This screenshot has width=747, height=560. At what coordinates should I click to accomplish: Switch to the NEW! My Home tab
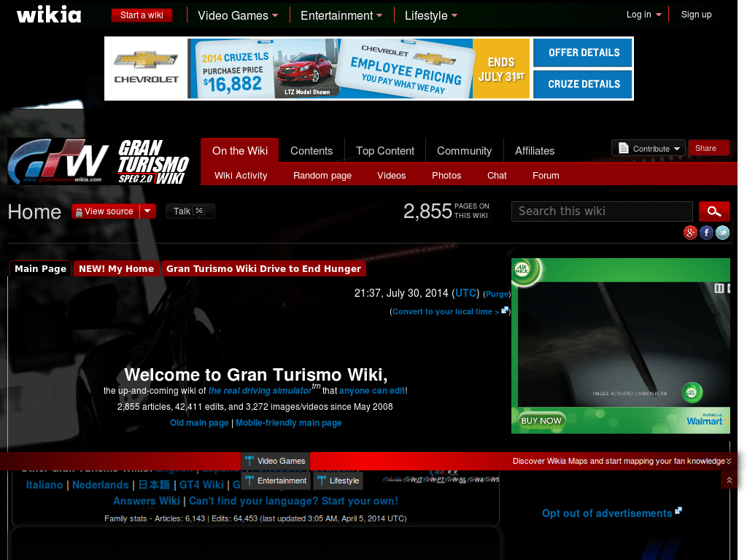pos(116,268)
